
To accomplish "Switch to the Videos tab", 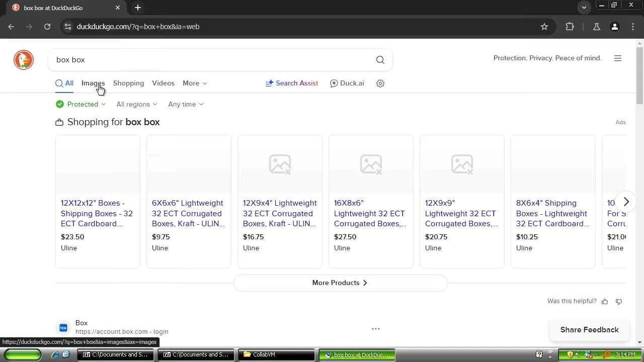I will point(163,83).
